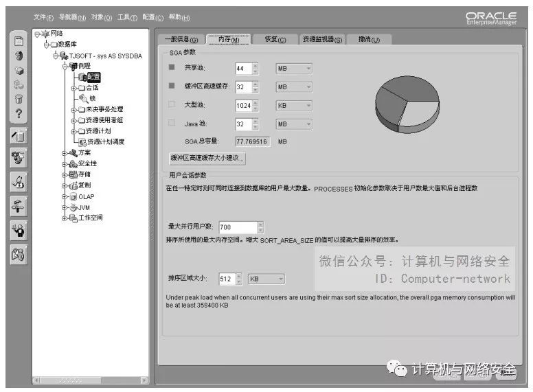Image resolution: width=533 pixels, height=392 pixels.
Task: Expand the 资源使用者组 folder node
Action: 73,121
